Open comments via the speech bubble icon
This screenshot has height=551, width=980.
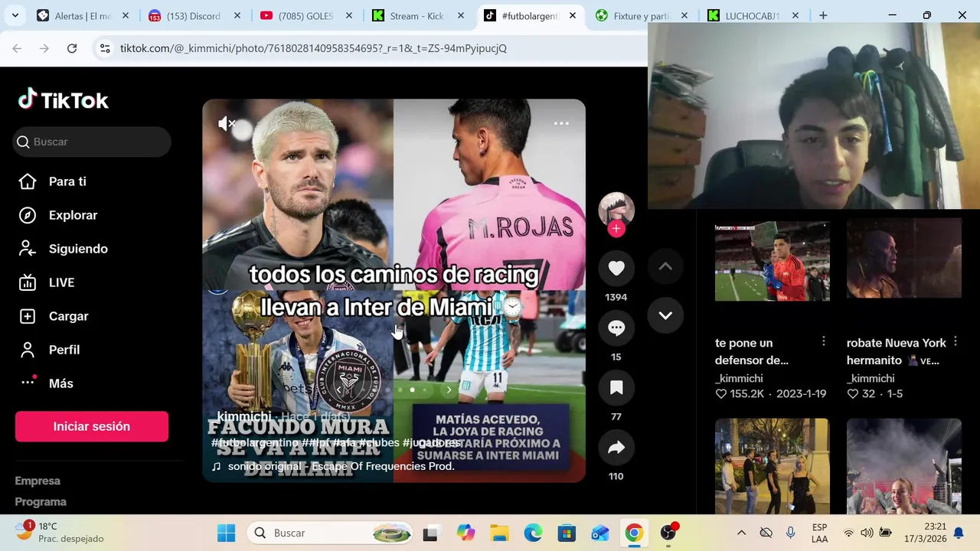click(x=616, y=328)
